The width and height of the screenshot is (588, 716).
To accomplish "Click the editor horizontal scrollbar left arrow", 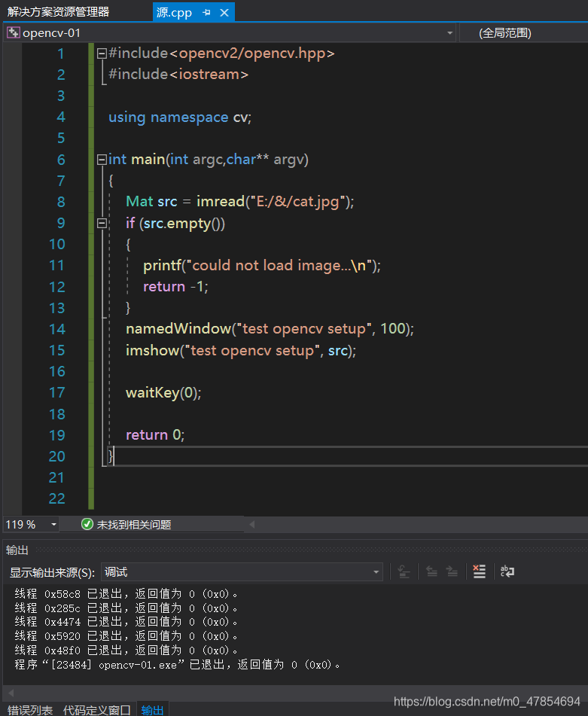I will click(x=251, y=524).
